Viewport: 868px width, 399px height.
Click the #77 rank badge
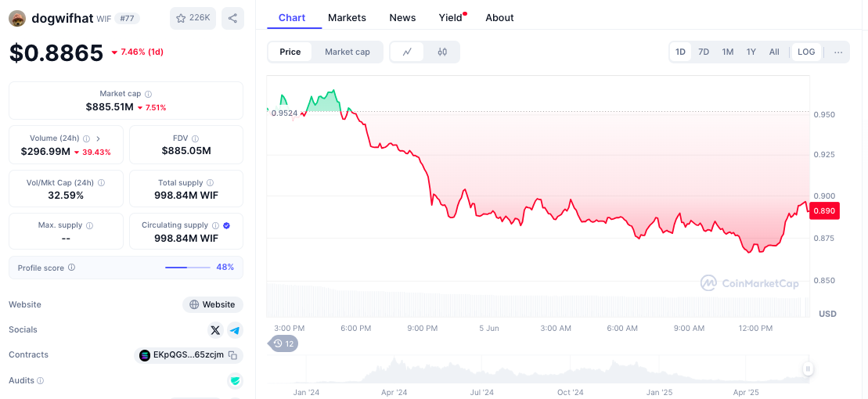(127, 18)
